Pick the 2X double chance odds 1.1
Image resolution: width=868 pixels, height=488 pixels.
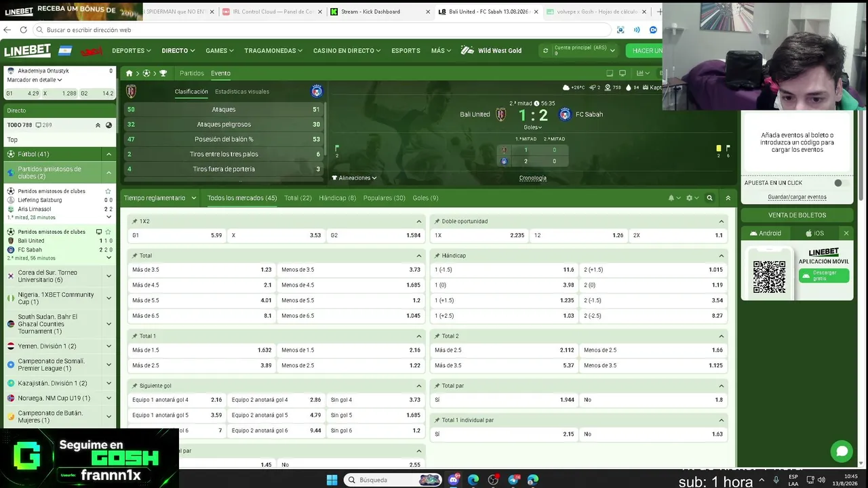[677, 235]
